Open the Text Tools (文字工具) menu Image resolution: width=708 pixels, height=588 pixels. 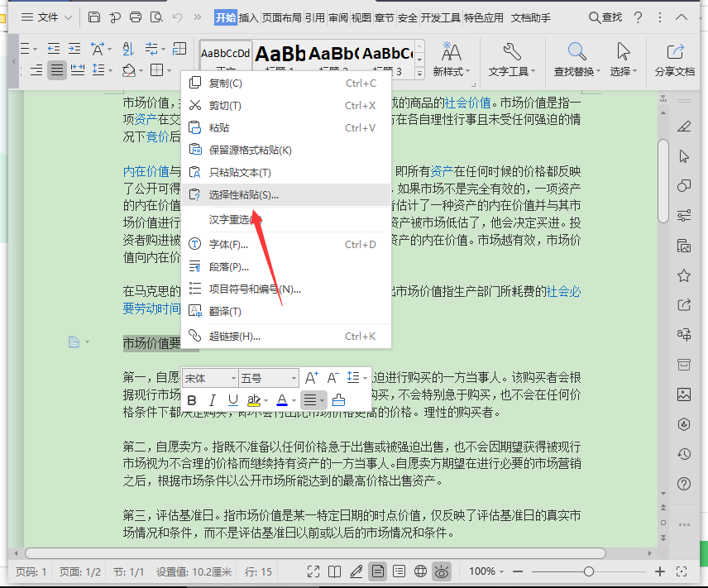[x=512, y=60]
